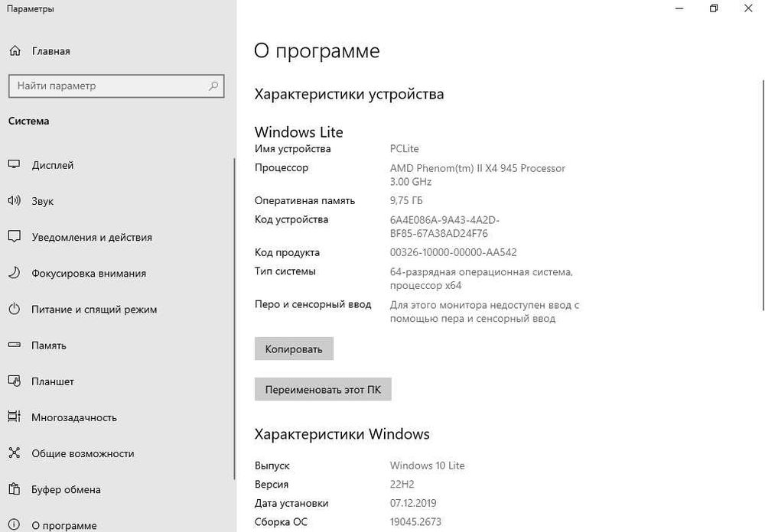
Task: Click edition value Windows 10 Lite
Action: [x=427, y=465]
